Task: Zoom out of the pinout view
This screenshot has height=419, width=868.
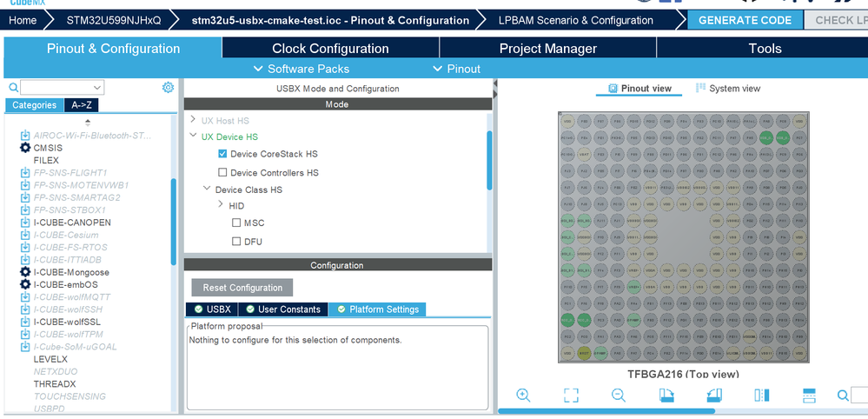Action: click(619, 395)
